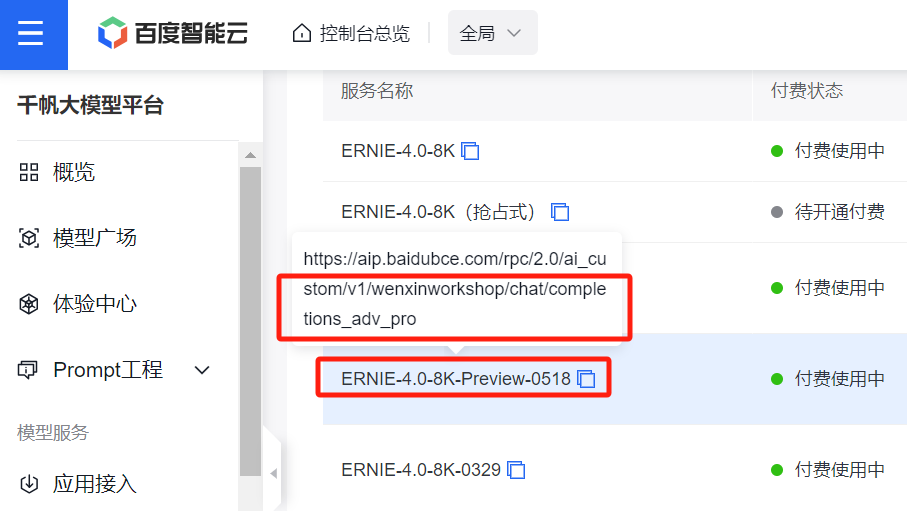This screenshot has width=907, height=511.
Task: Open the hamburger navigation menu
Action: click(x=31, y=33)
